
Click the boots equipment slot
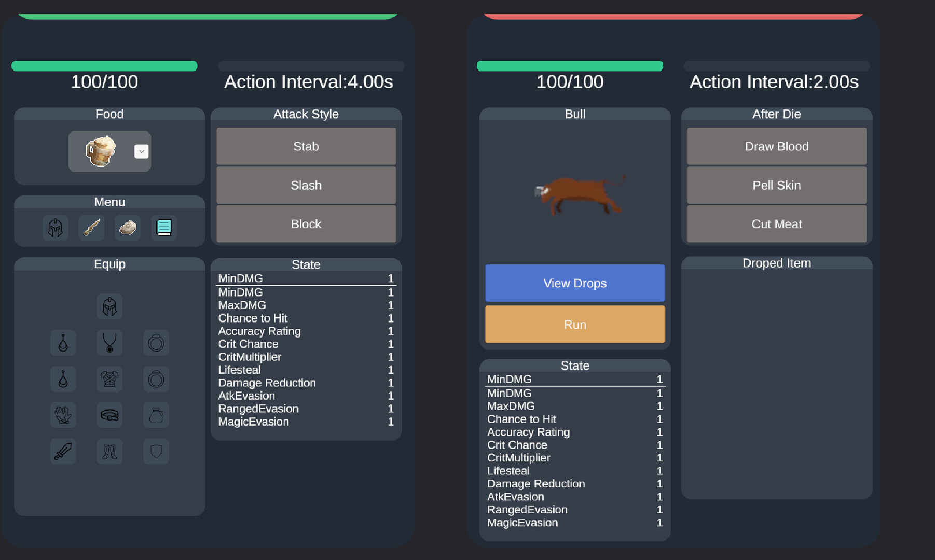coord(109,451)
